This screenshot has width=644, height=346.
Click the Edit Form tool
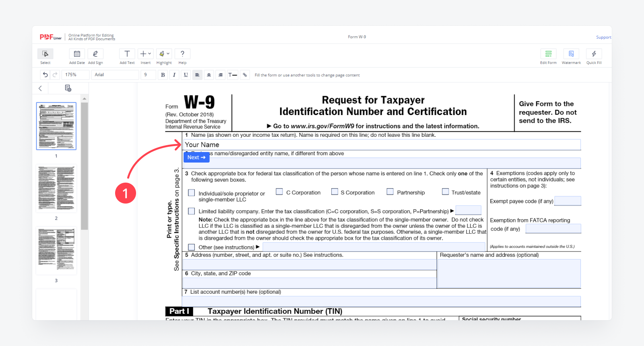pos(548,54)
